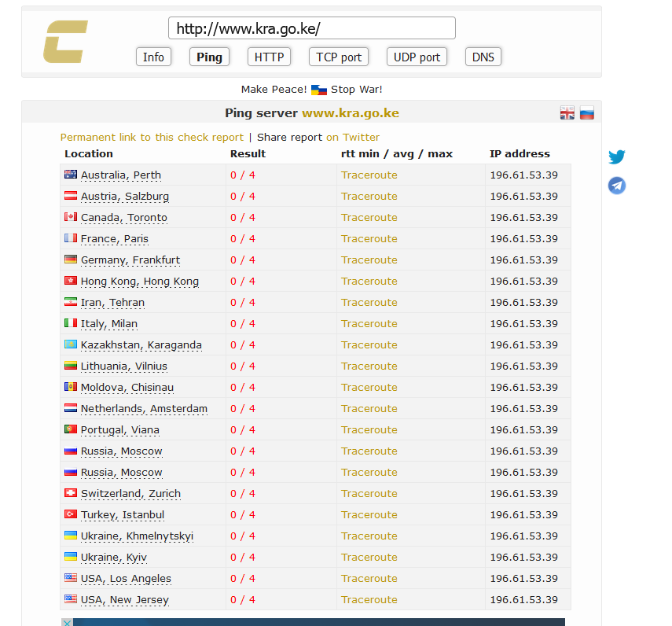Open Traceroute for Ukraine, Kyiv
Viewport: 672px width, 626px height.
(x=369, y=557)
